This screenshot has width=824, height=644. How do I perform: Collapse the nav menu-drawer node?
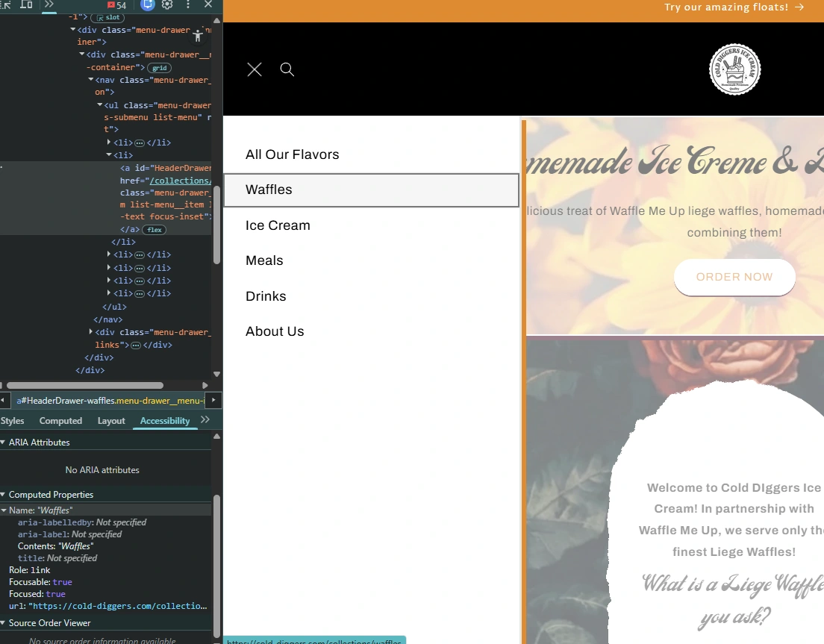pyautogui.click(x=91, y=79)
